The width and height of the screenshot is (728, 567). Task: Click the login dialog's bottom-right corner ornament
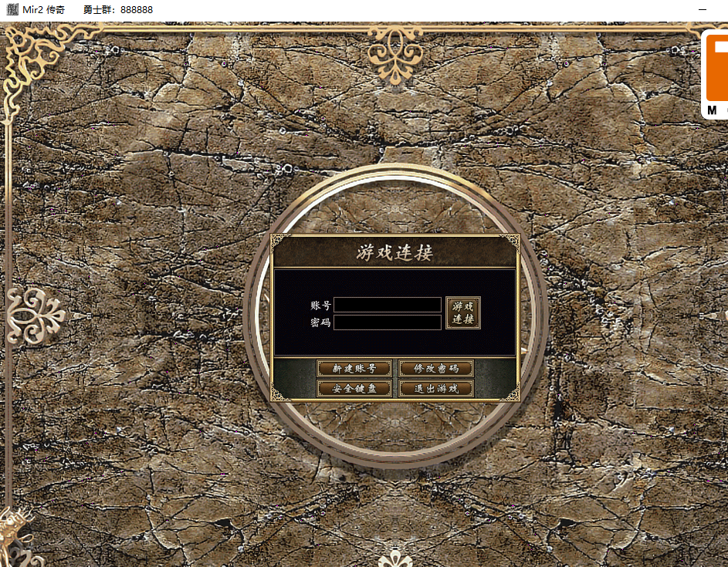510,393
